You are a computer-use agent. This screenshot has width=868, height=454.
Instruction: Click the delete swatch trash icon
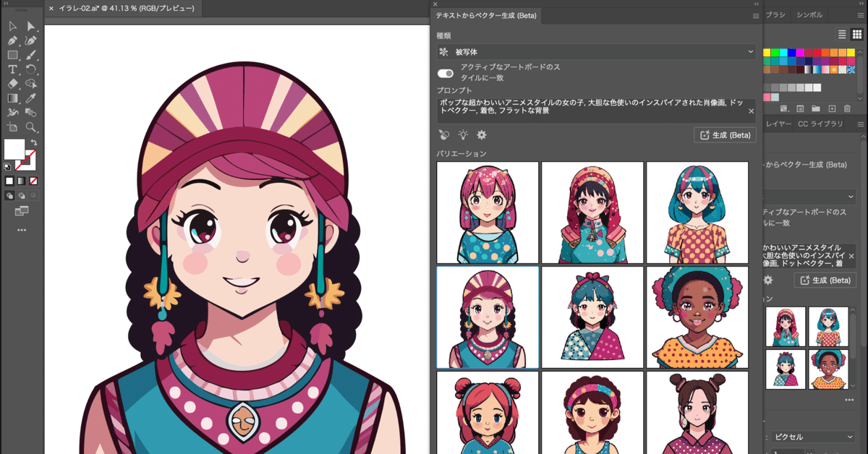[x=847, y=109]
